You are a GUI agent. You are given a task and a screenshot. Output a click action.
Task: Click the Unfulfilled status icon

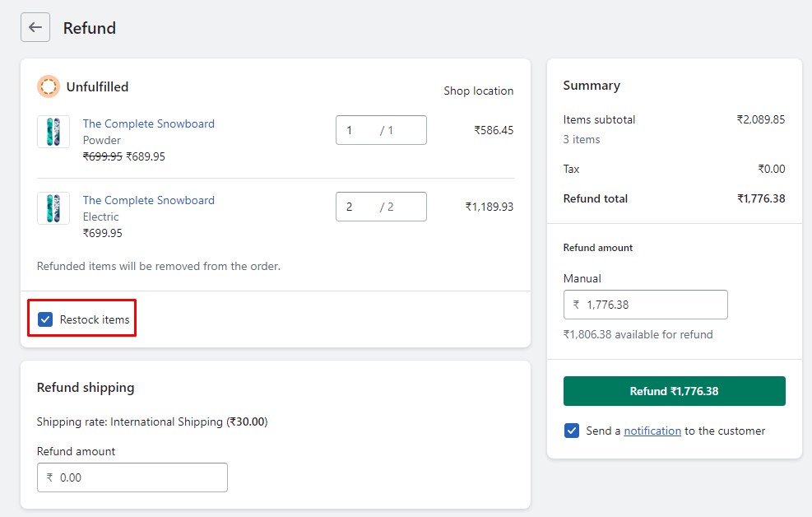pyautogui.click(x=49, y=86)
